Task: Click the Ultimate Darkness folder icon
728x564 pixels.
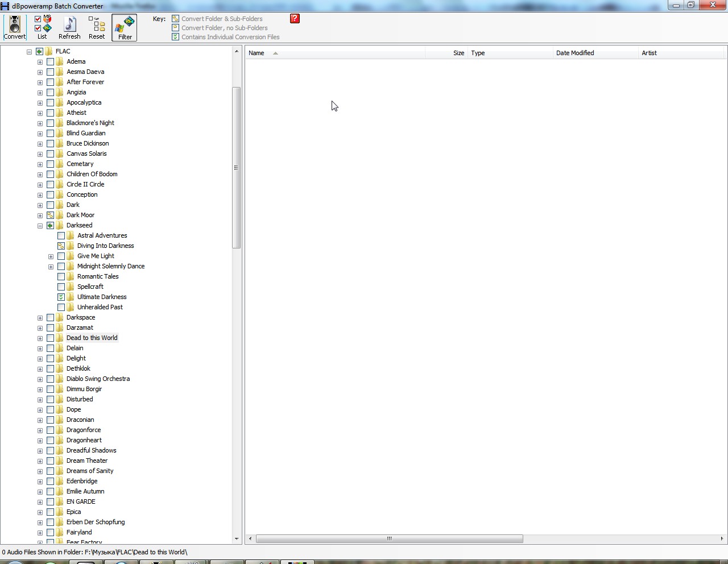Action: pos(71,297)
